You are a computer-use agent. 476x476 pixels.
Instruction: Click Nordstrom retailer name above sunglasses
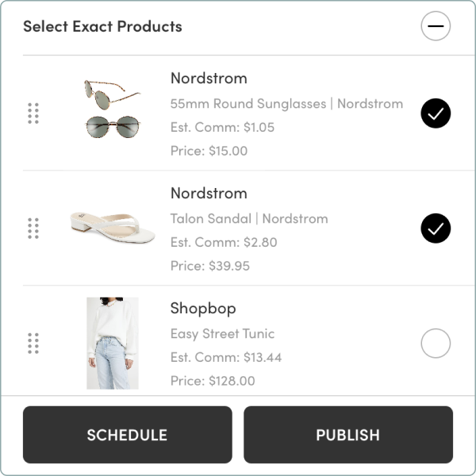(209, 78)
